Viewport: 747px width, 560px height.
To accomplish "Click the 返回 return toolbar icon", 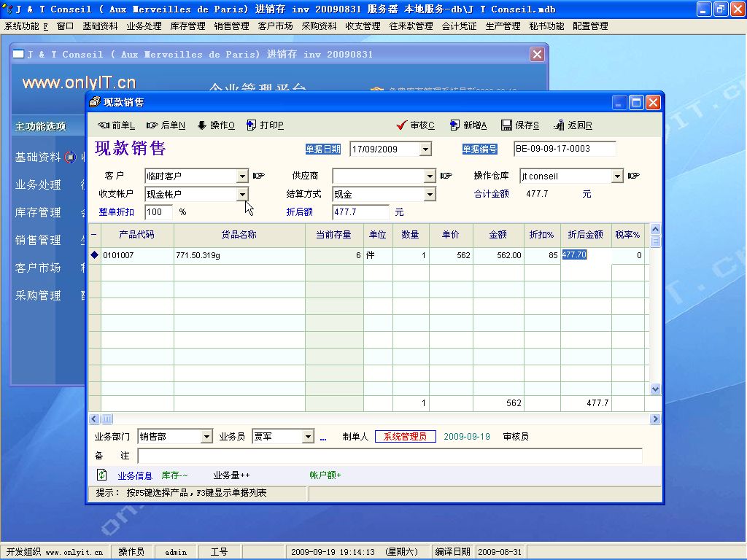I will click(559, 125).
